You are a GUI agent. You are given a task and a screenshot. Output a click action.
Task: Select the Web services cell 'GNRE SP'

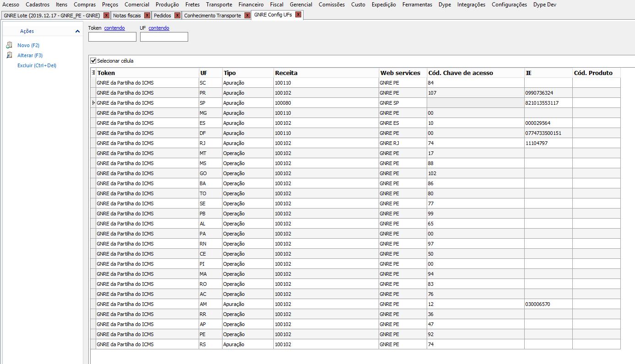click(x=403, y=103)
